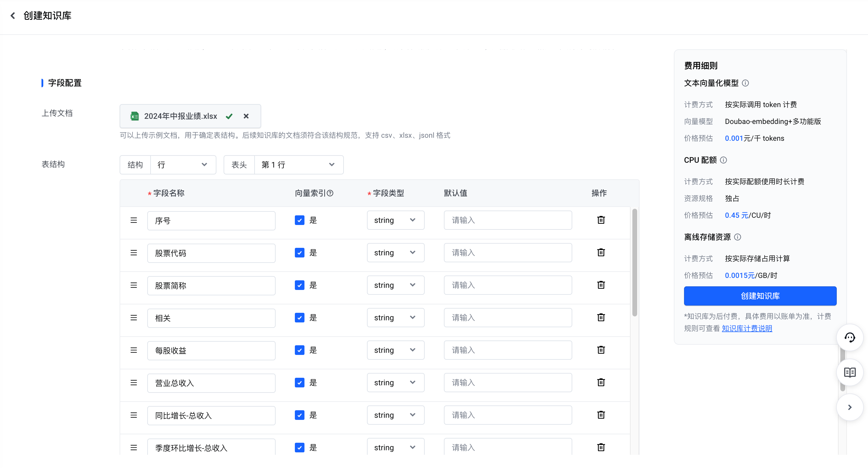Screen dimensions: 868x468
Task: Collapse the floating panel with the right chevron
Action: [849, 407]
